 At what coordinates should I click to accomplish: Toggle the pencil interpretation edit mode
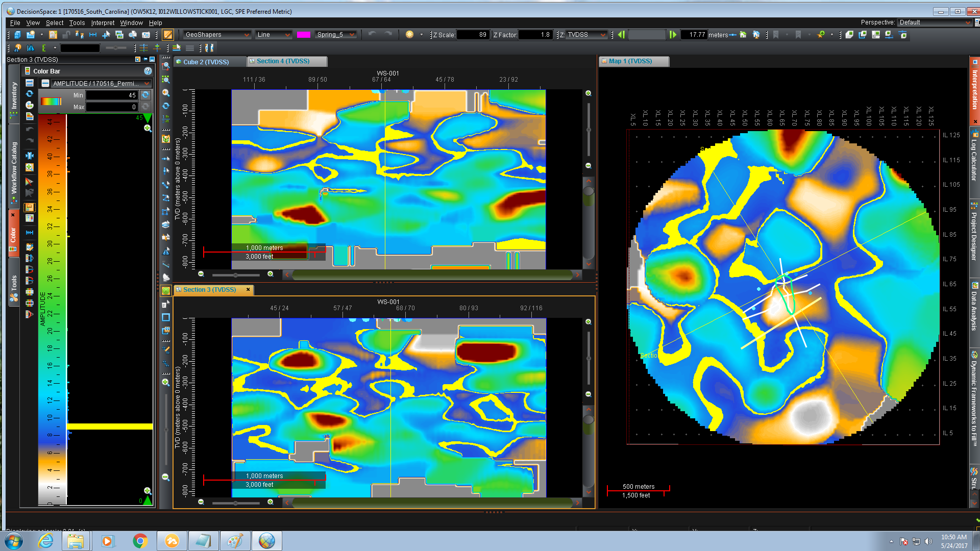[168, 35]
